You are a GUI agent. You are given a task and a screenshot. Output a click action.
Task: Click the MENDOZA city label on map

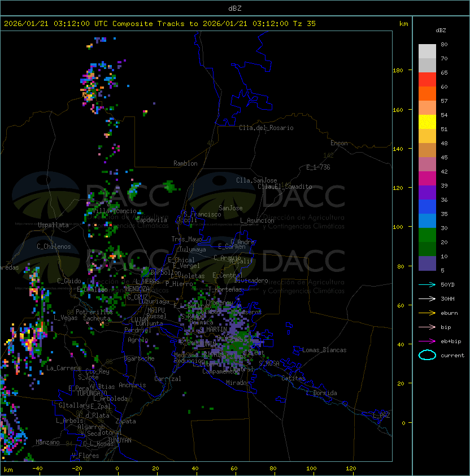tap(137, 289)
